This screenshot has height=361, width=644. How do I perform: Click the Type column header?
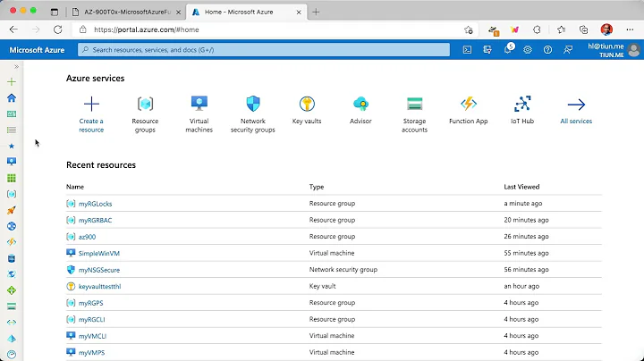[x=317, y=187]
